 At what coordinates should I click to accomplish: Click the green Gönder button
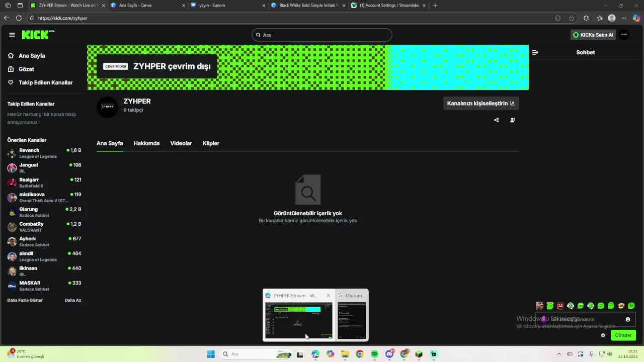click(x=623, y=335)
